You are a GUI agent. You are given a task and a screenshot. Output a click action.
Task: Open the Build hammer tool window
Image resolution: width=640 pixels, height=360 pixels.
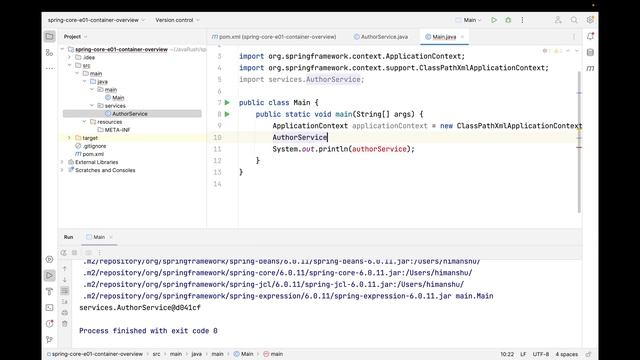(x=49, y=291)
